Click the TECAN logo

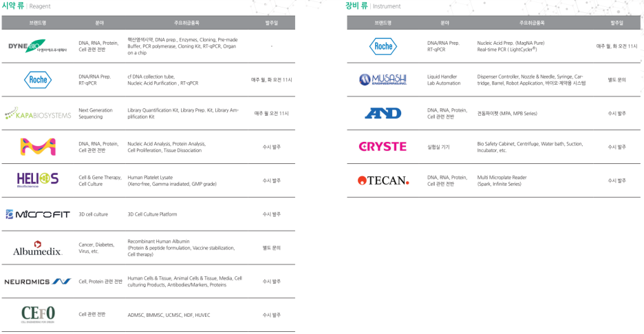(x=383, y=180)
